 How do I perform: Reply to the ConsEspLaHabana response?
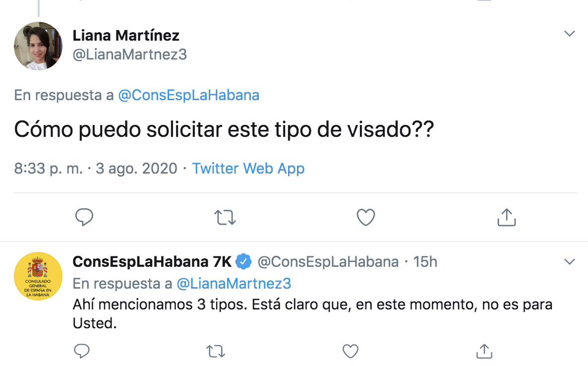point(81,351)
